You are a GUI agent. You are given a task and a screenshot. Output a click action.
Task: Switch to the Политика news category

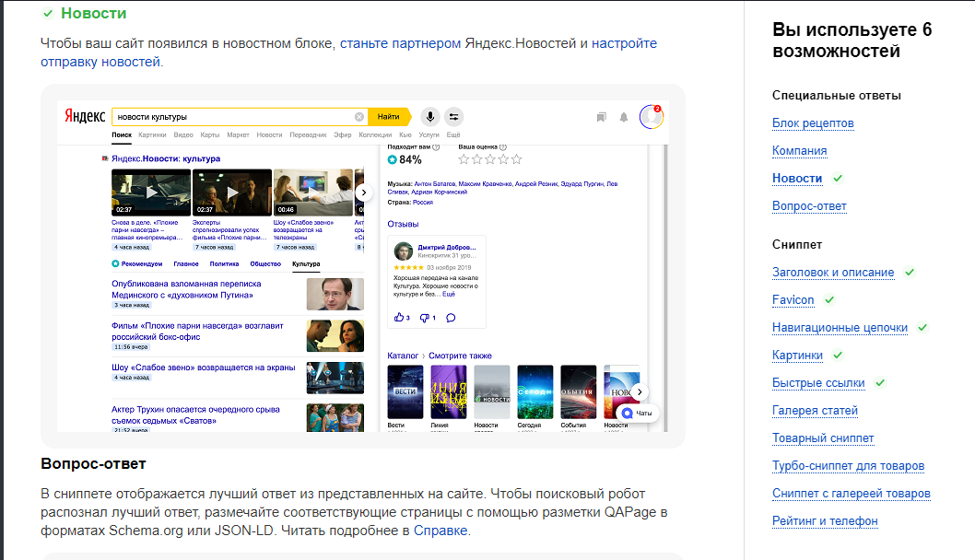(224, 264)
